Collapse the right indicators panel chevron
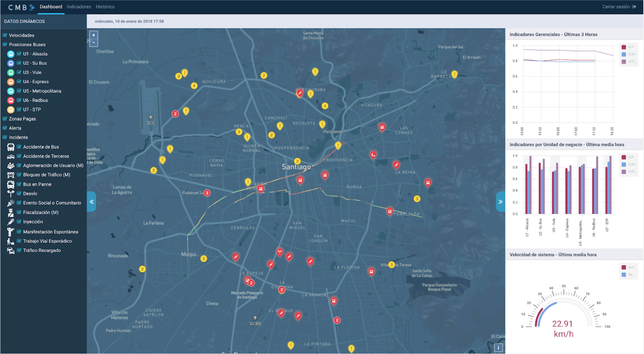 tap(500, 202)
